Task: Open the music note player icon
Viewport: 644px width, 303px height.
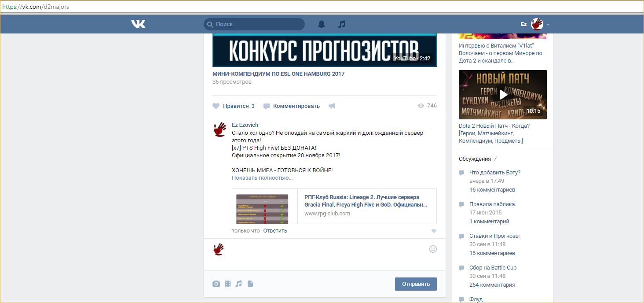Action: click(341, 24)
